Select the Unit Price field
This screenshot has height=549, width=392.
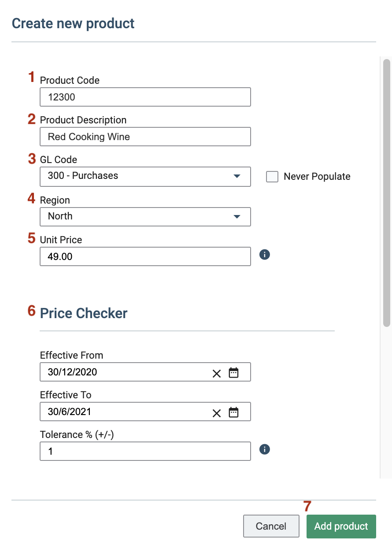coord(145,256)
